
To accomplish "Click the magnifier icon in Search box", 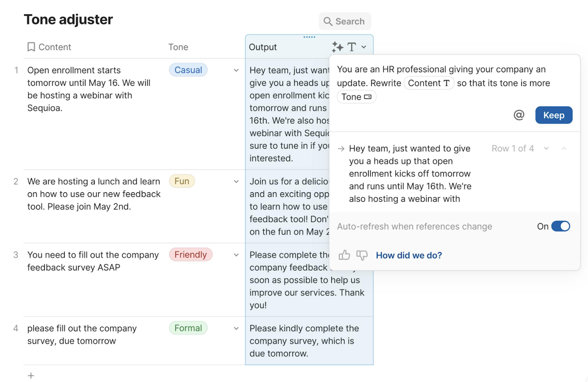I will (x=328, y=21).
